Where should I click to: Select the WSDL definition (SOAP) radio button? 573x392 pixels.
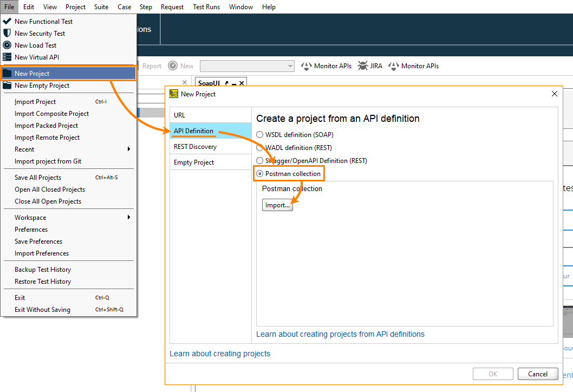pos(259,134)
